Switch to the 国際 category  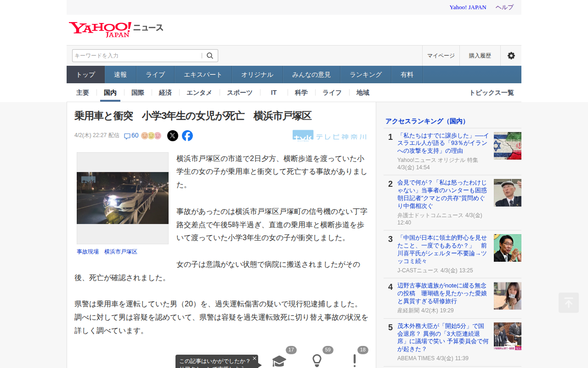click(138, 92)
